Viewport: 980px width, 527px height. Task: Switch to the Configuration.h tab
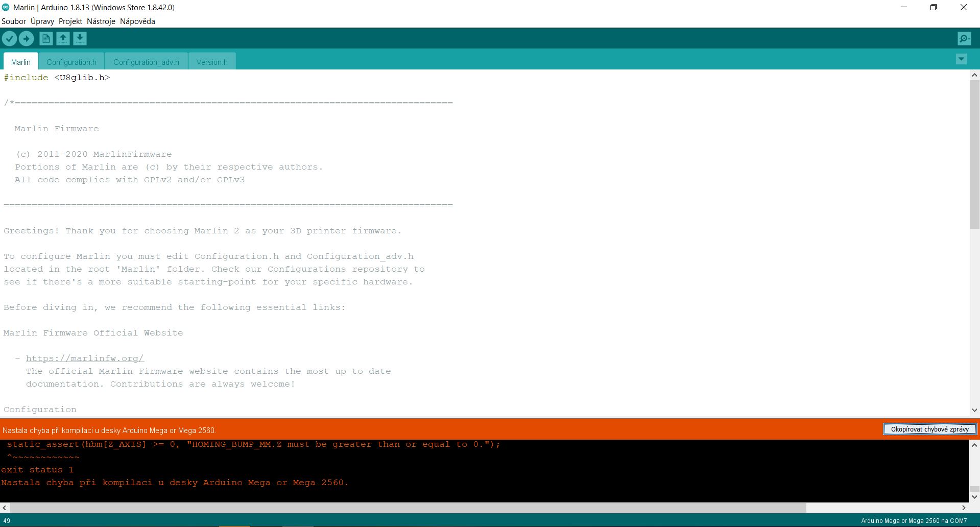click(71, 62)
